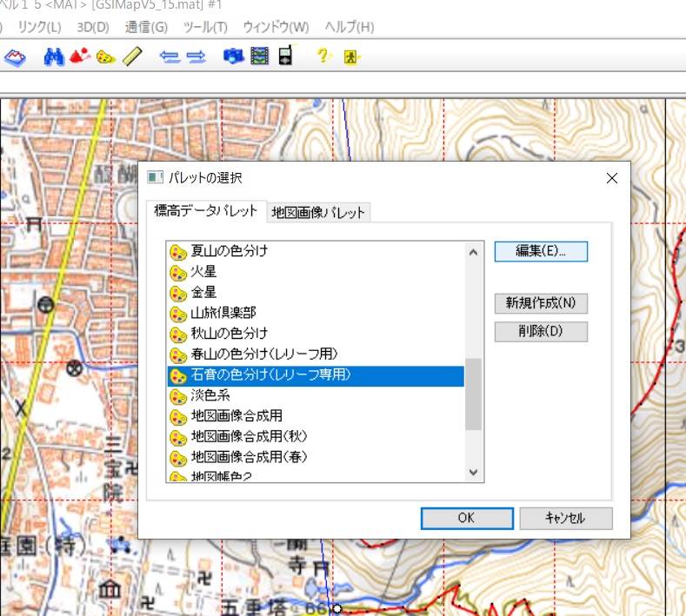686x616 pixels.
Task: Open the ヘルプ(H) menu
Action: coord(350,27)
